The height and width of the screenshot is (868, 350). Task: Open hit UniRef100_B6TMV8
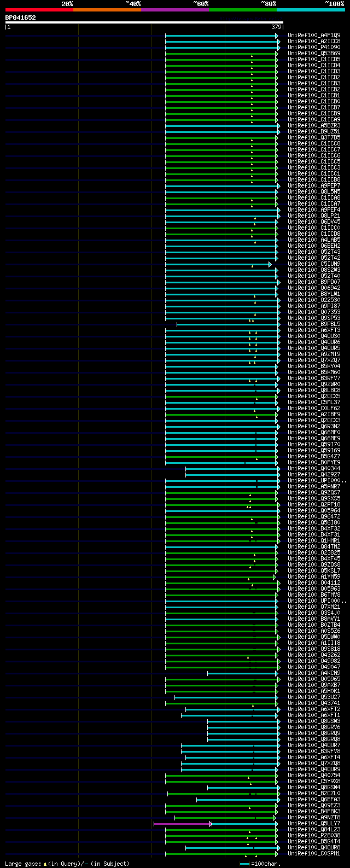(314, 595)
